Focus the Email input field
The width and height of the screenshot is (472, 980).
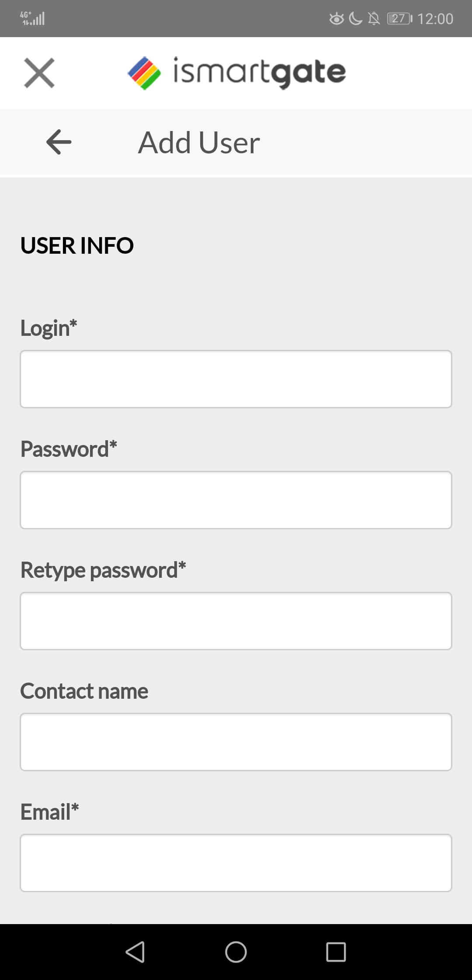click(x=236, y=863)
